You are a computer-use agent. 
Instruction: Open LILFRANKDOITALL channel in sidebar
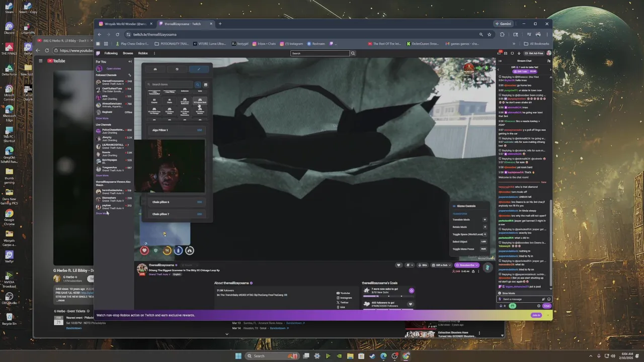point(114,146)
